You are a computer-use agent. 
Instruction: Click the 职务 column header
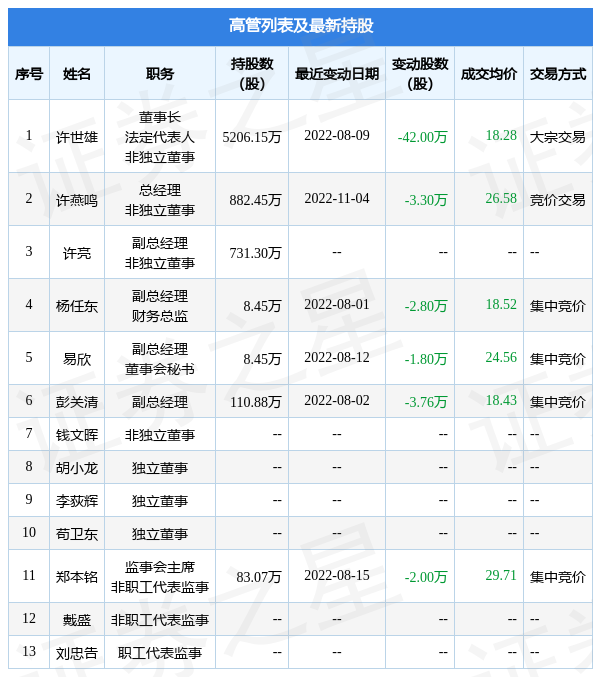click(x=160, y=74)
